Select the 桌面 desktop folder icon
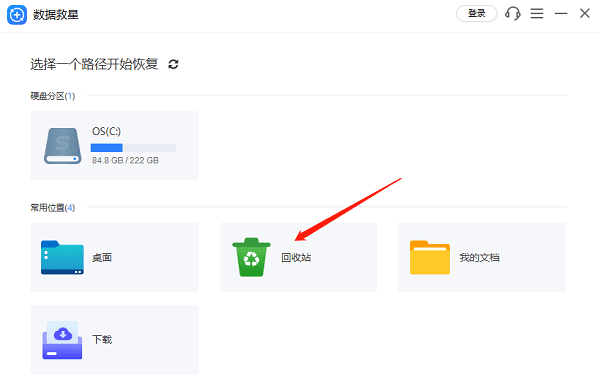Screen dimensions: 600x389 (62, 257)
